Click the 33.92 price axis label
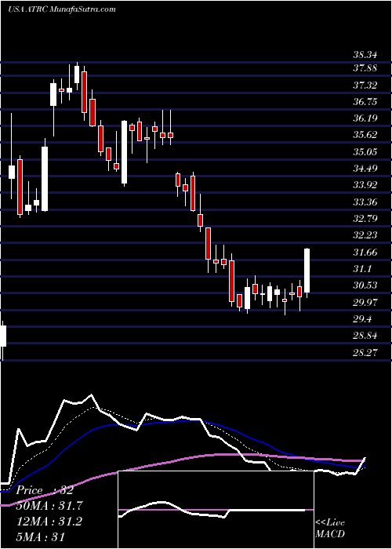The width and height of the screenshot is (392, 549). (x=365, y=185)
